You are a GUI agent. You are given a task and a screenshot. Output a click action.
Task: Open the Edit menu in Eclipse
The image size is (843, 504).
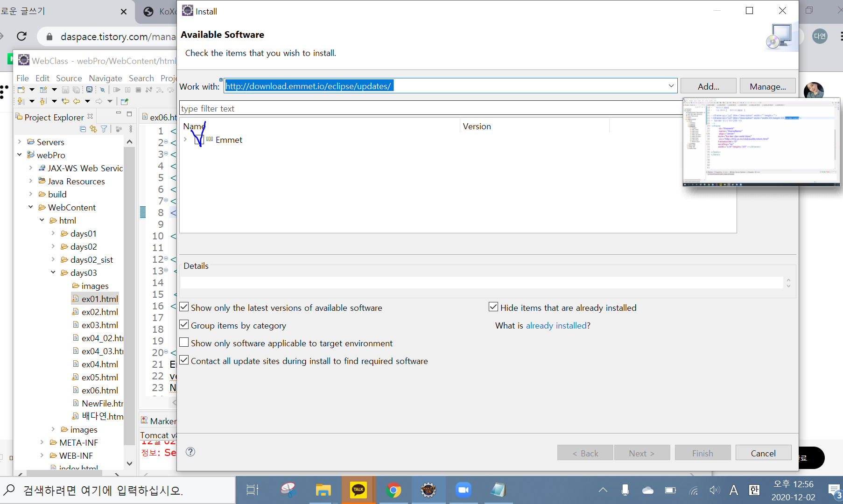pos(42,78)
